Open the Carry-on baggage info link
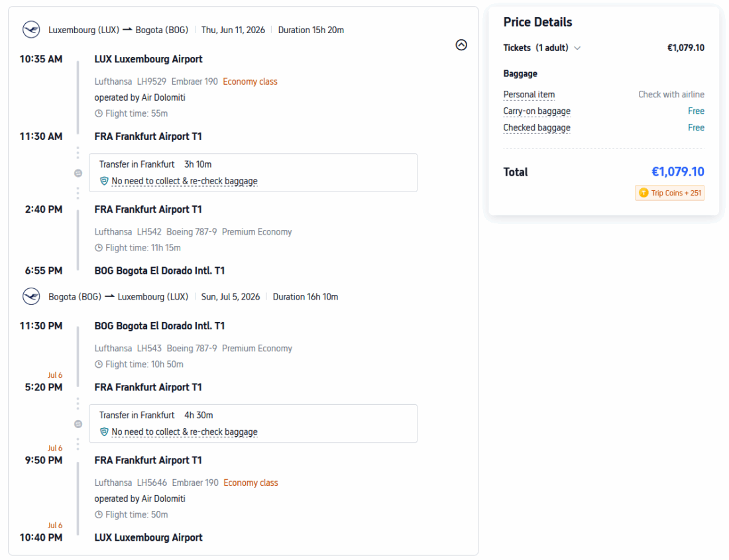 pyautogui.click(x=536, y=111)
